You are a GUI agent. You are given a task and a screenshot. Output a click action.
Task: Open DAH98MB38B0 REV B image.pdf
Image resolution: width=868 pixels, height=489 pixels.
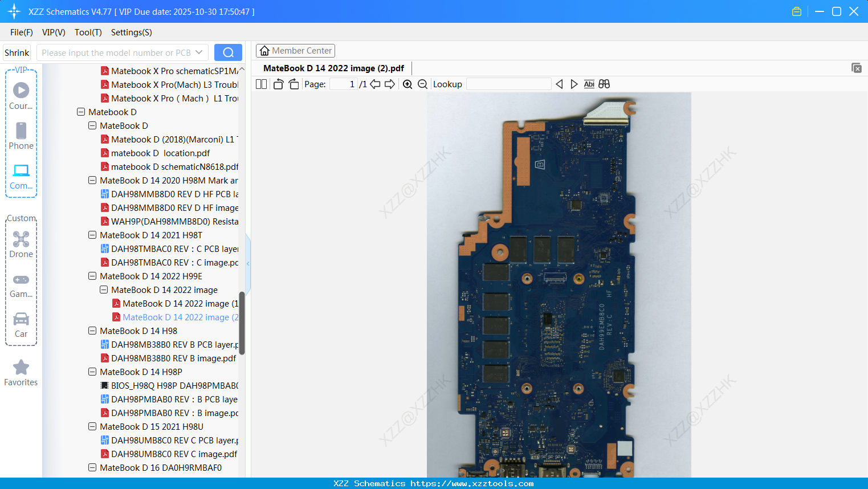pyautogui.click(x=168, y=358)
